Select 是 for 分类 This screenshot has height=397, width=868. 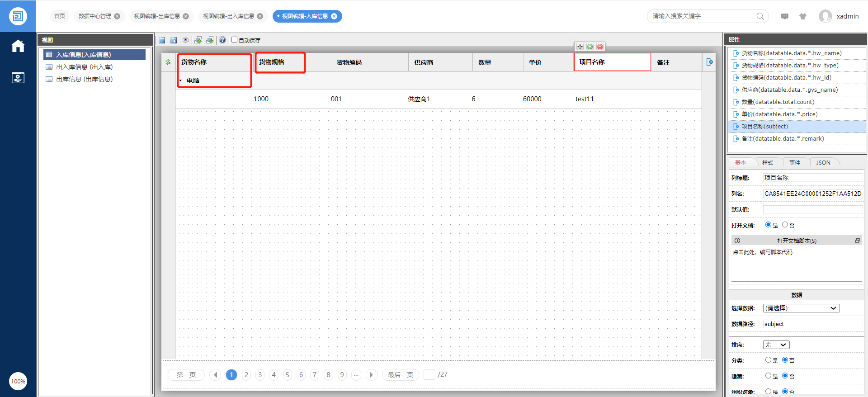768,360
